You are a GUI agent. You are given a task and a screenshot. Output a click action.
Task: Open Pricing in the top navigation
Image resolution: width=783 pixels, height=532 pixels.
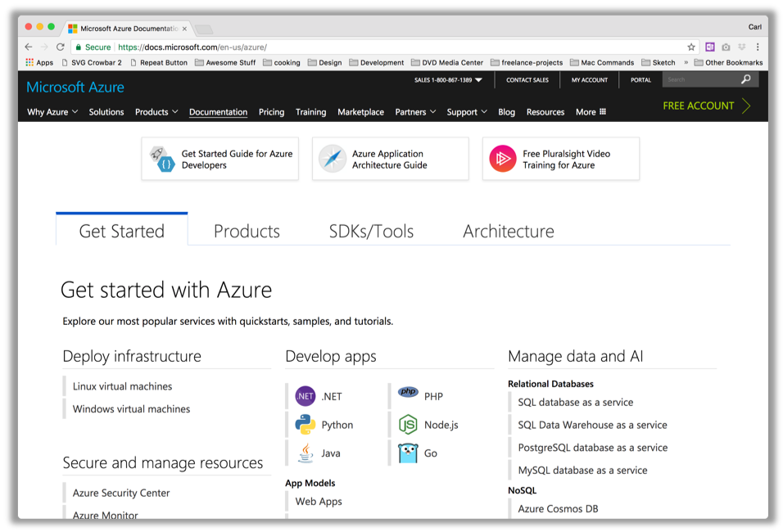271,112
